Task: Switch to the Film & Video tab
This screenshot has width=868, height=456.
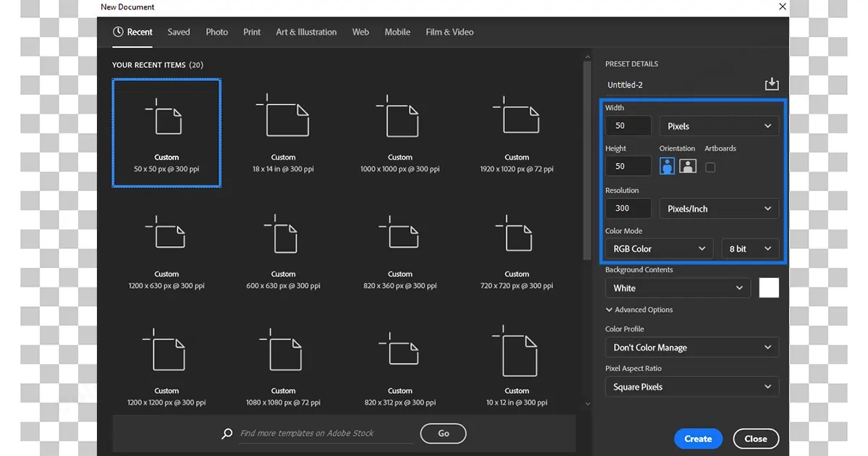Action: tap(449, 32)
